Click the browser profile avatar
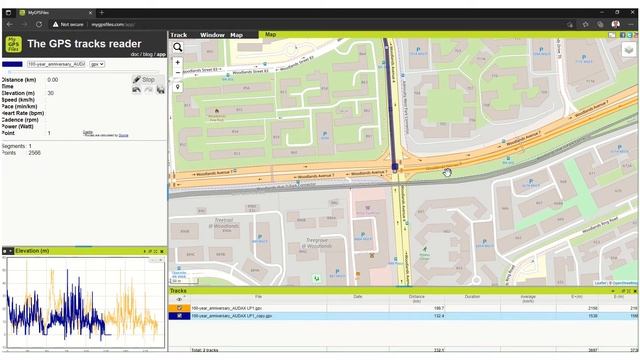This screenshot has width=640, height=360. (616, 24)
